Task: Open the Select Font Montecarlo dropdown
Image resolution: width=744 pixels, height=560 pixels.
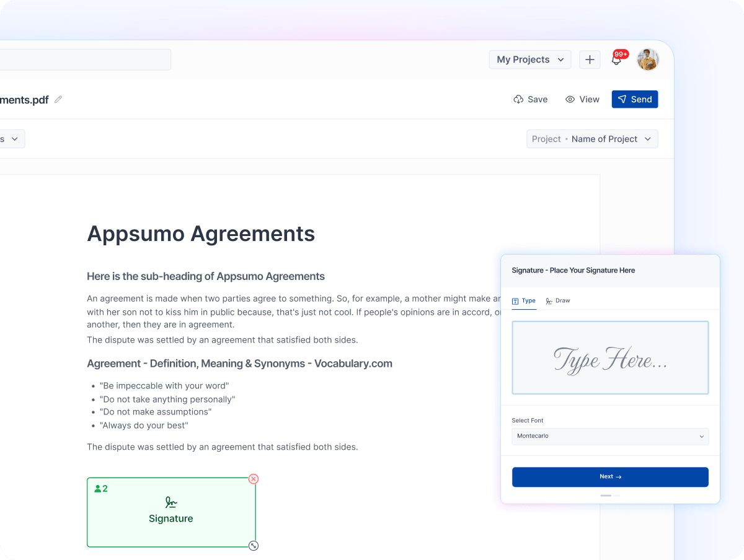Action: (x=610, y=436)
